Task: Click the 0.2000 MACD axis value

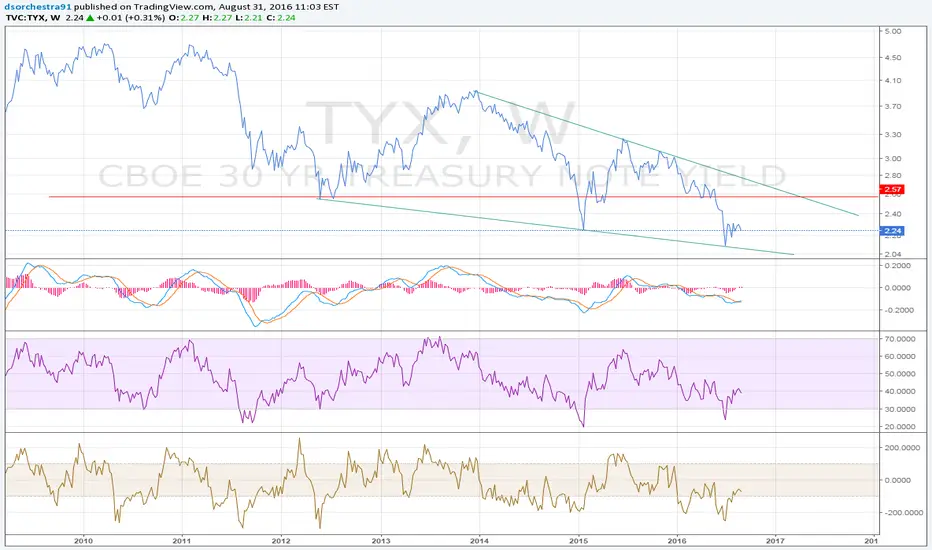Action: click(898, 266)
